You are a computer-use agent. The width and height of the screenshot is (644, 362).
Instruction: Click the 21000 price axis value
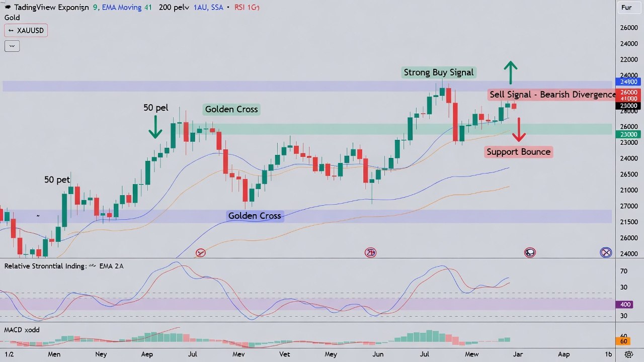point(629,190)
